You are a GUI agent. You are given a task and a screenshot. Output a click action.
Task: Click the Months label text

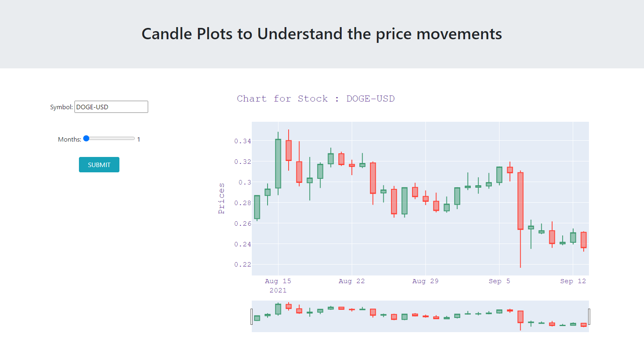tap(70, 140)
